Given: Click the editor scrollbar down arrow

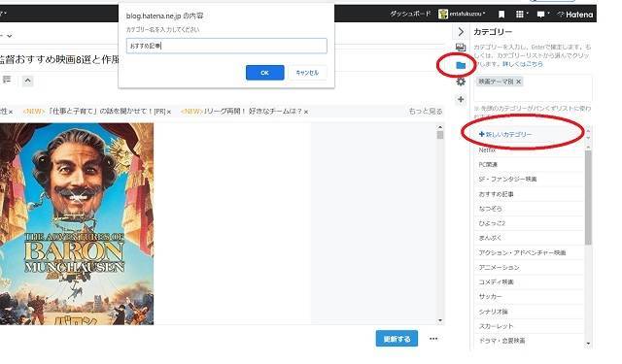Looking at the screenshot, I should click(x=440, y=320).
